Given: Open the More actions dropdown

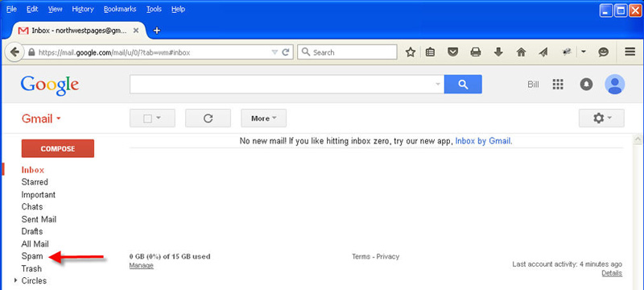Looking at the screenshot, I should 264,118.
